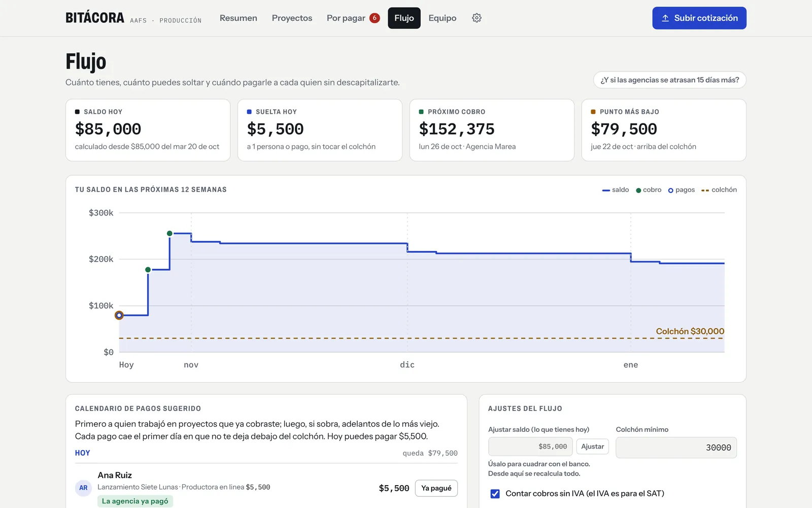Viewport: 812px width, 508px height.
Task: Click the Ajustar button
Action: point(592,447)
